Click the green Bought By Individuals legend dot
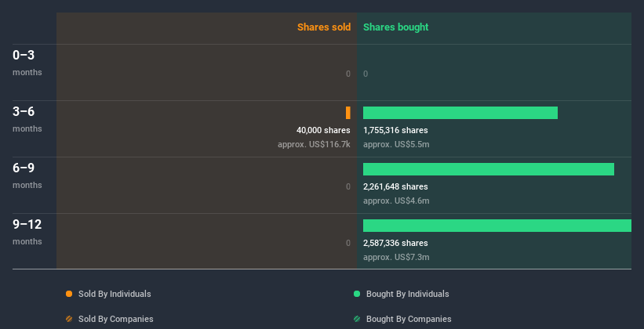Screen dimensions: 644x329 point(357,294)
